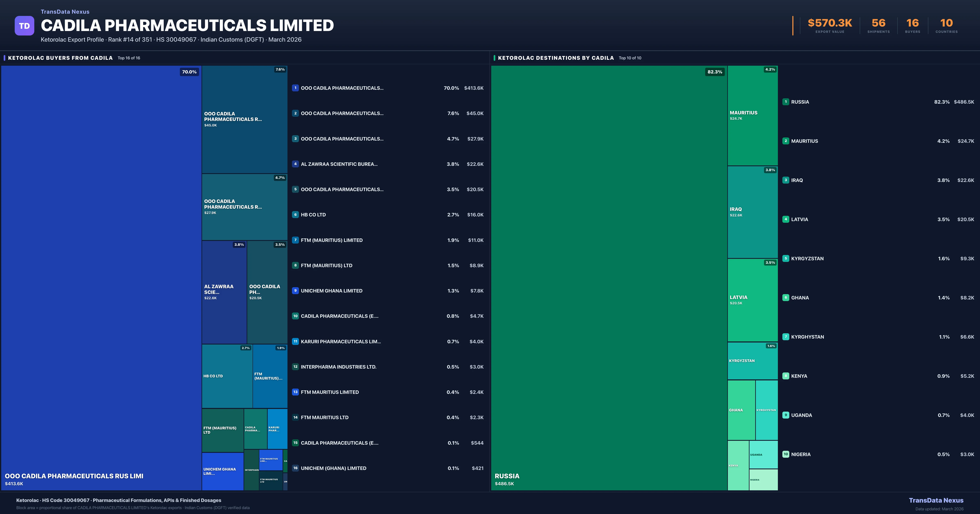Screen dimensions: 980x514
Task: Click the Ketorolac Buyers From Cadila heading
Action: point(60,58)
